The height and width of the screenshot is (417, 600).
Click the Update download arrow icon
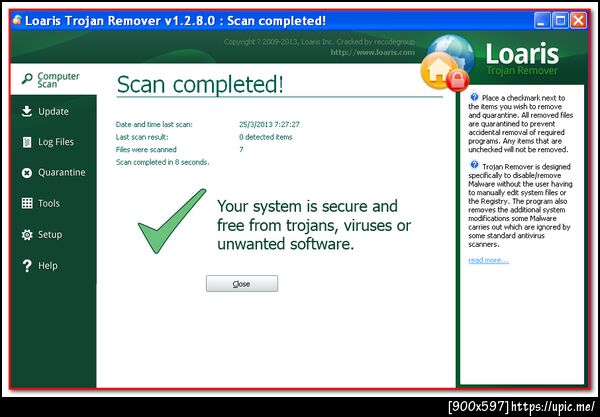click(x=26, y=111)
